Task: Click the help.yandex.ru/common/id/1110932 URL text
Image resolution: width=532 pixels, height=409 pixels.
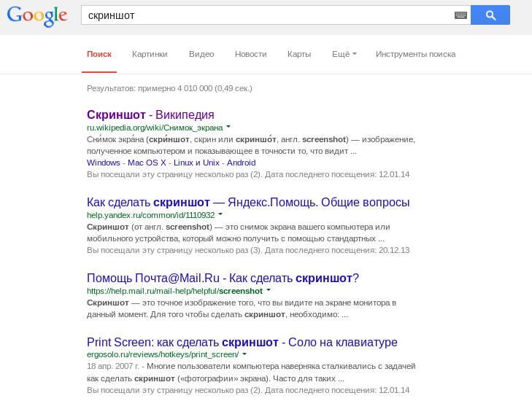Action: tap(150, 215)
